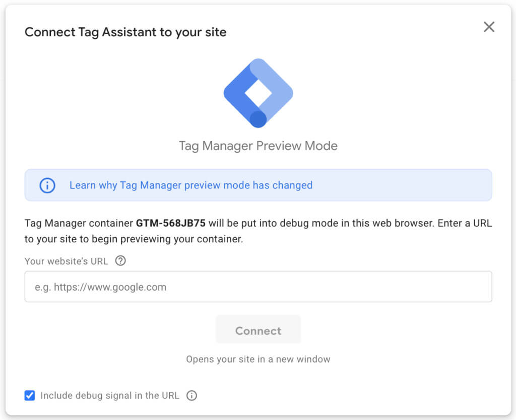Uncheck Include debug signal in the URL

[x=29, y=395]
